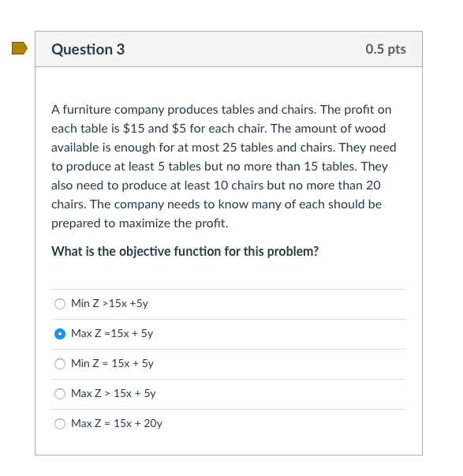Click the bold "What is the objective function" prompt
The height and width of the screenshot is (476, 463).
[x=185, y=251]
